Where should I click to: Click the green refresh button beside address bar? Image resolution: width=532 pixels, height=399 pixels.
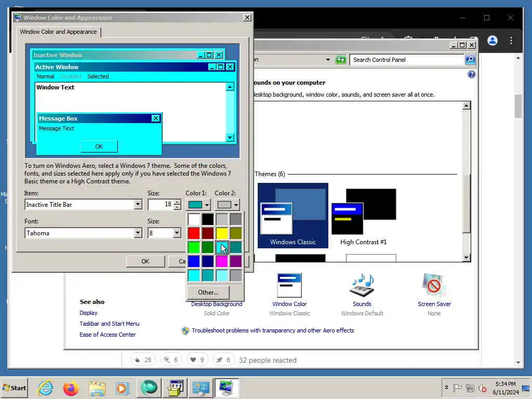pos(341,60)
